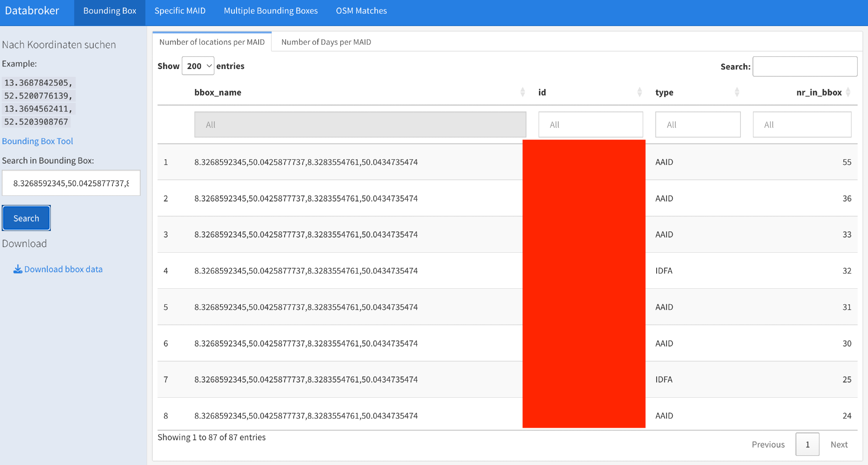Click the Search in Bounding Box input
This screenshot has height=465, width=868.
tap(71, 183)
